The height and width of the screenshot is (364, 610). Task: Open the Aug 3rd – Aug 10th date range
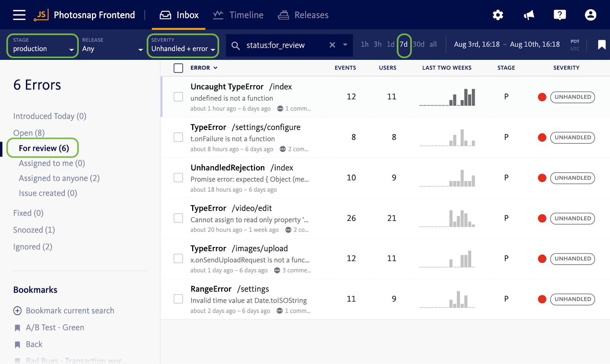point(507,44)
